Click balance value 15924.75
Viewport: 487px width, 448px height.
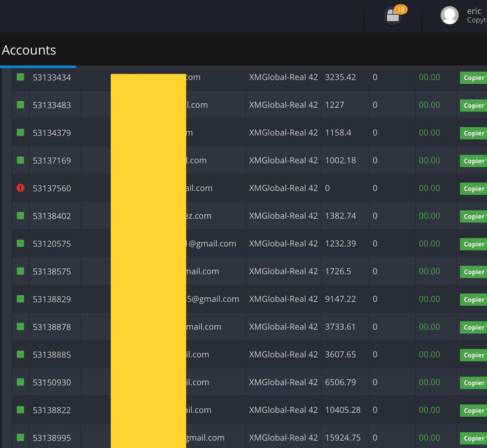pos(343,437)
